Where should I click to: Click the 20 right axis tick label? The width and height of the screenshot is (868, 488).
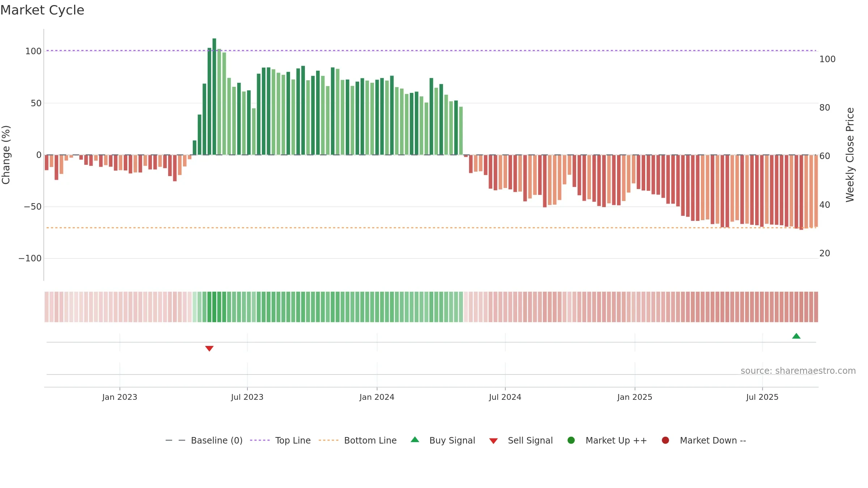pyautogui.click(x=825, y=253)
